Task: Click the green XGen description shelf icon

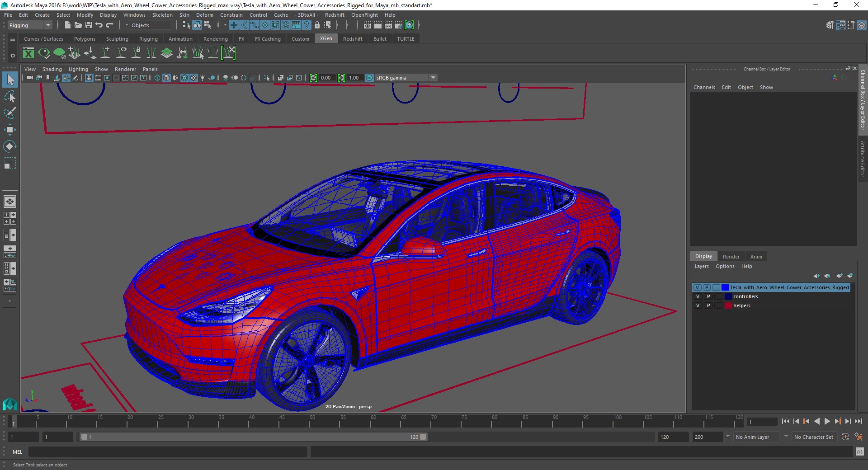Action: (59, 53)
